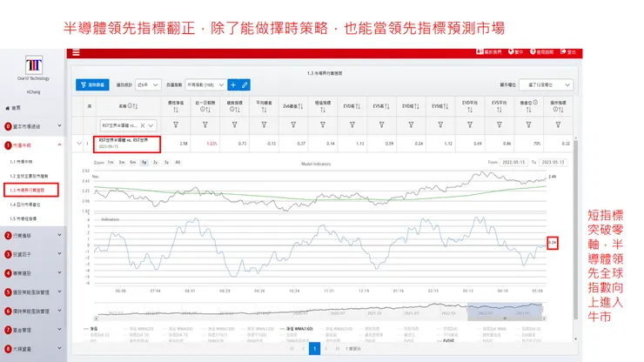This screenshot has width=644, height=362.
Task: Click the logout icon in header
Action: (x=563, y=51)
